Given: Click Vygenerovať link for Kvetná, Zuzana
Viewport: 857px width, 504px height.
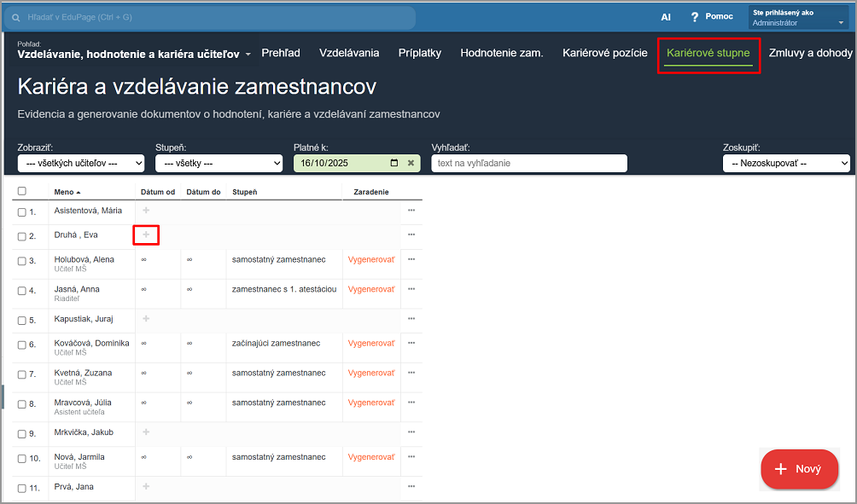Looking at the screenshot, I should (x=371, y=374).
